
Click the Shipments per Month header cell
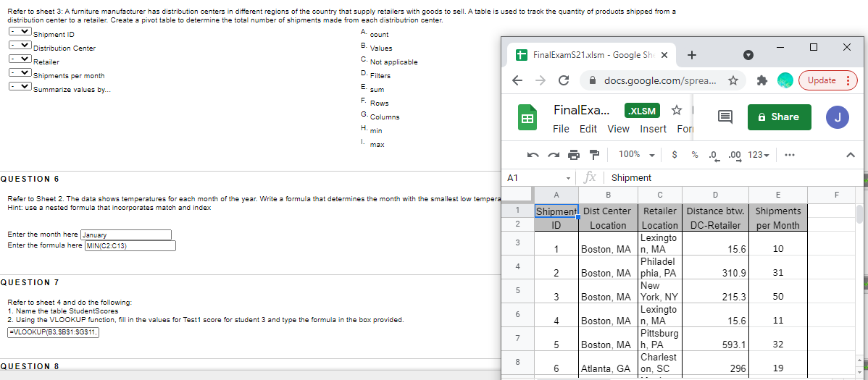777,218
